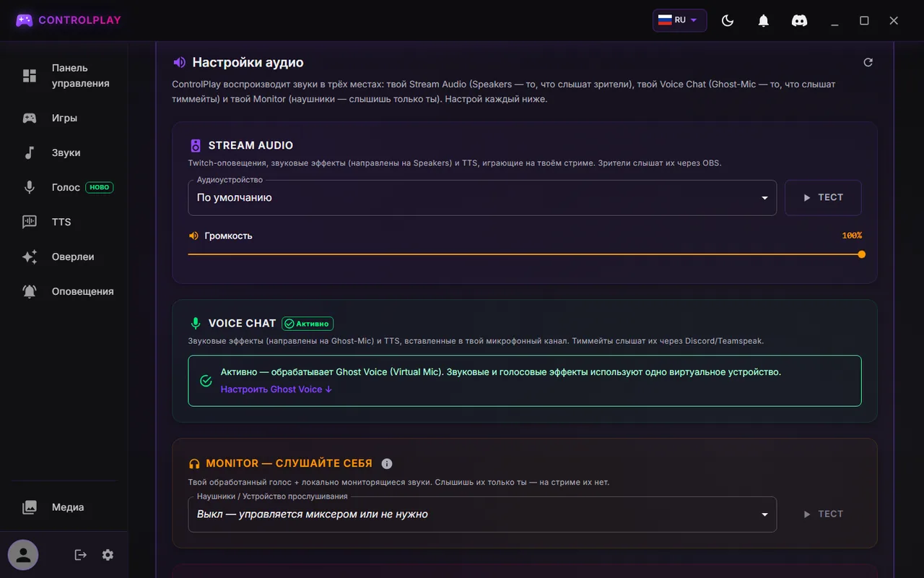Maximize the ControlPlay window

tap(864, 21)
